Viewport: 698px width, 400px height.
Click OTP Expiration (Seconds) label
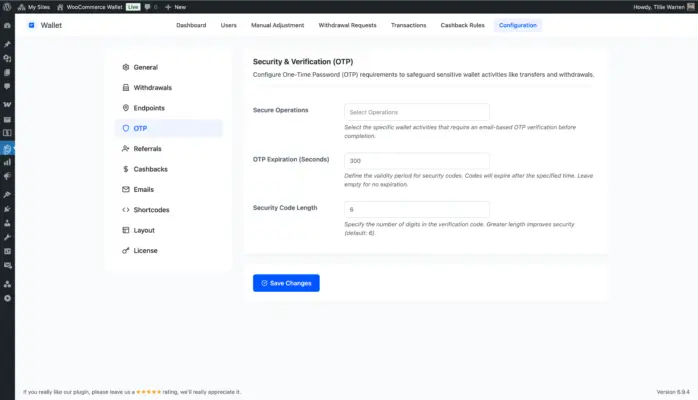point(291,159)
